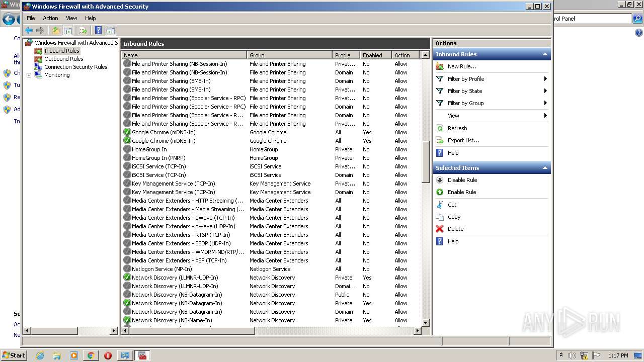
Task: Open Internet Explorer from the taskbar
Action: [x=40, y=355]
